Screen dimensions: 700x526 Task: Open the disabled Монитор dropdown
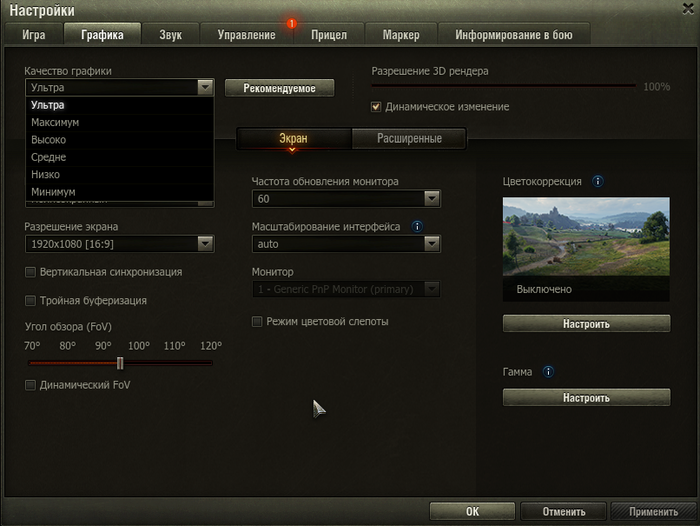[x=346, y=289]
